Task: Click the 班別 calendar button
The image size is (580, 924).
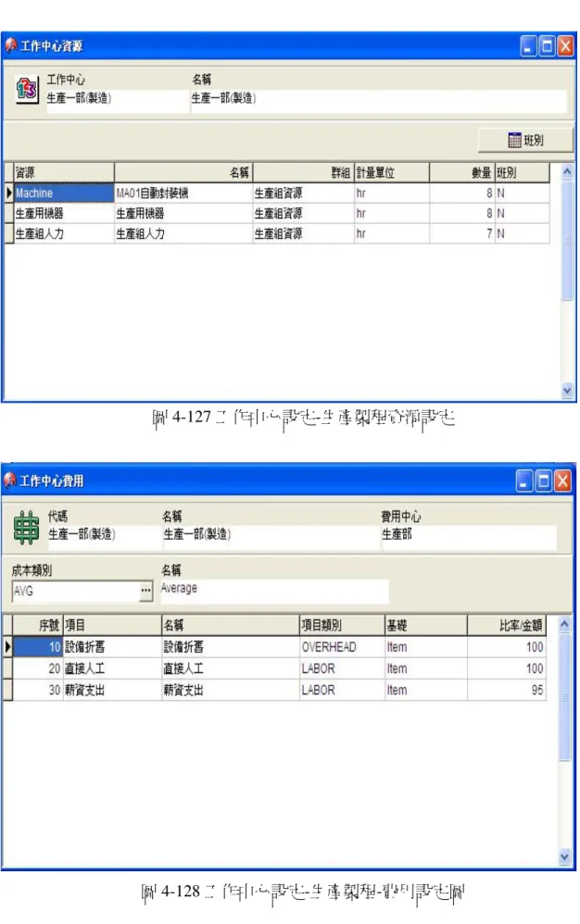Action: pyautogui.click(x=525, y=140)
